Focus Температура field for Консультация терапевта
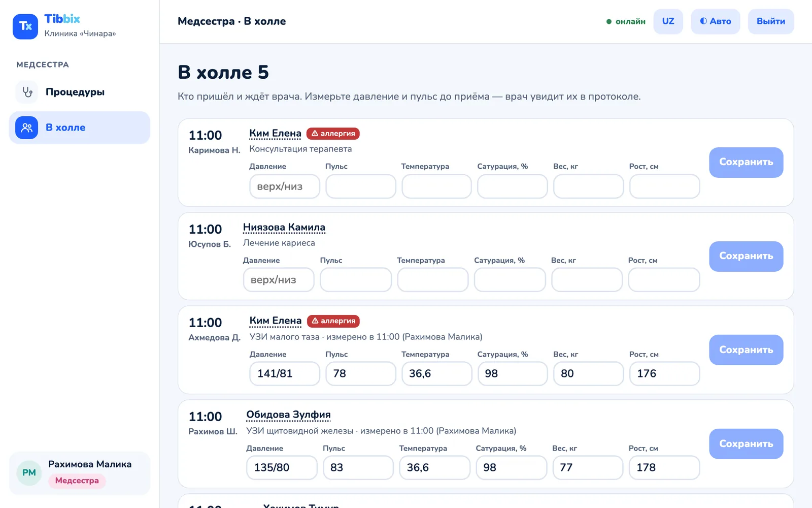Image resolution: width=812 pixels, height=508 pixels. tap(436, 186)
